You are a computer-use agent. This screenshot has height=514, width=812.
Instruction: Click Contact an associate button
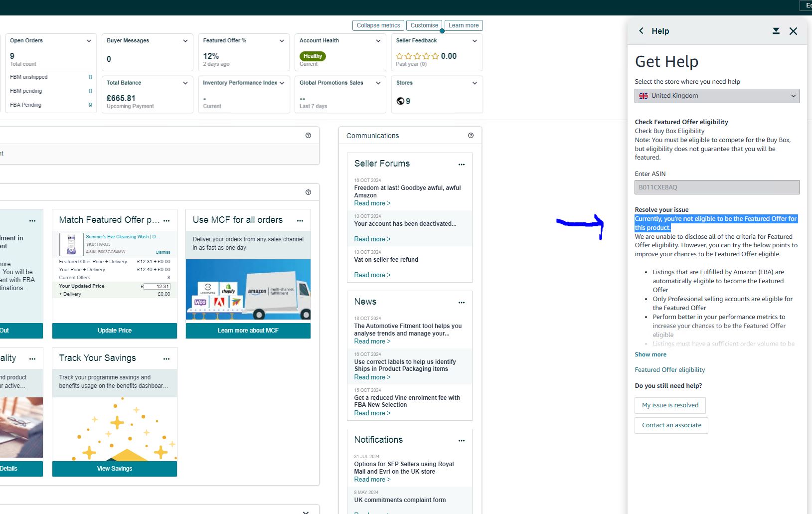(671, 425)
